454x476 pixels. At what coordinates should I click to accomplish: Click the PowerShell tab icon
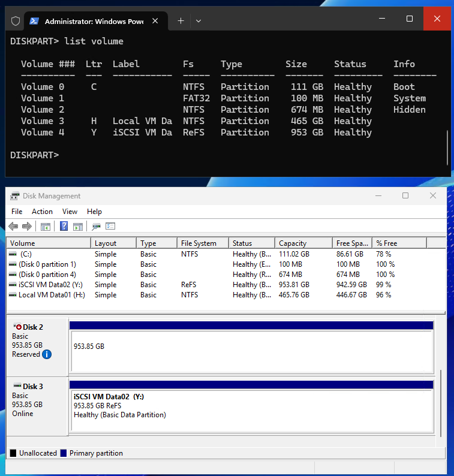34,21
